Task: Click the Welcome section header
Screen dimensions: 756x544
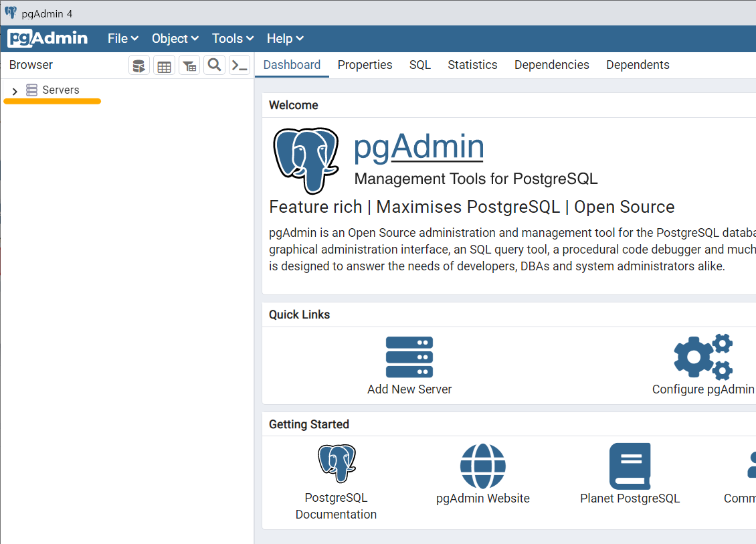Action: 294,105
